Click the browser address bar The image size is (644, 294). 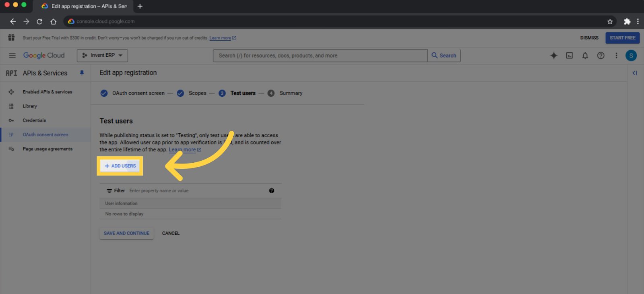(x=334, y=21)
